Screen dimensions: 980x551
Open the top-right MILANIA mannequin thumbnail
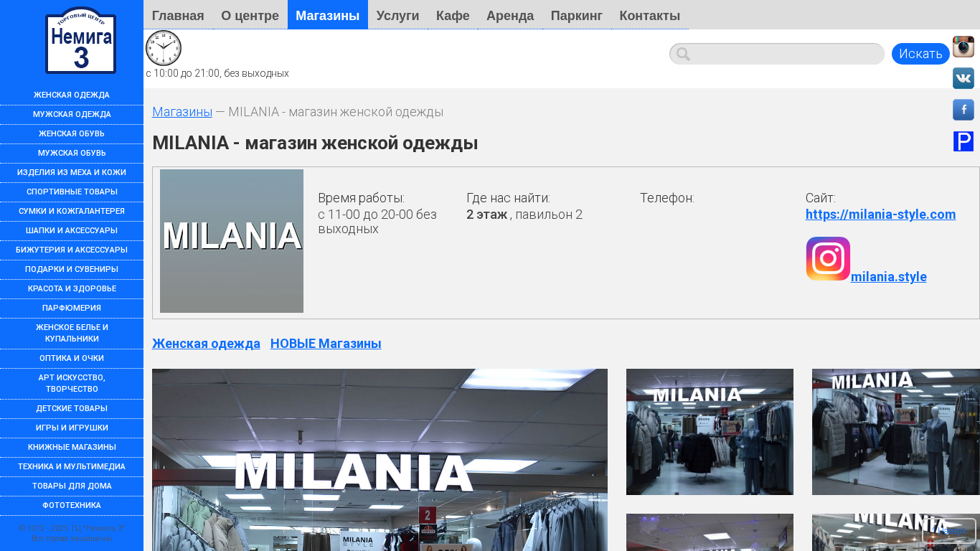[x=896, y=432]
